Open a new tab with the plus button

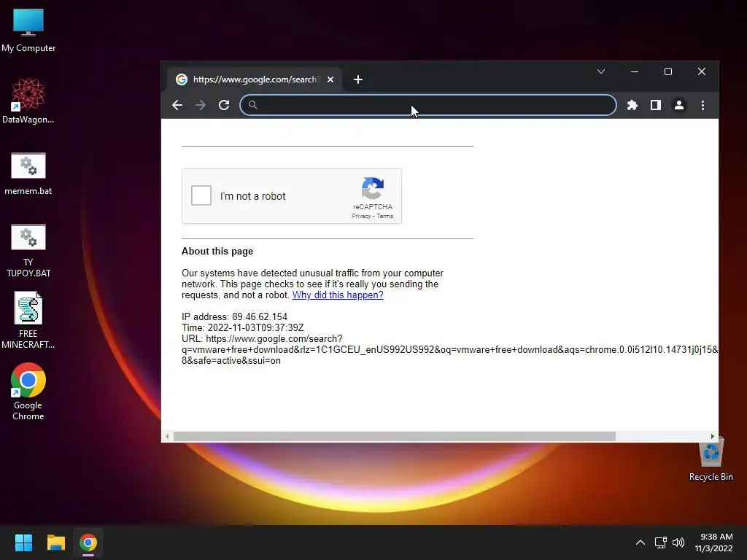tap(358, 79)
